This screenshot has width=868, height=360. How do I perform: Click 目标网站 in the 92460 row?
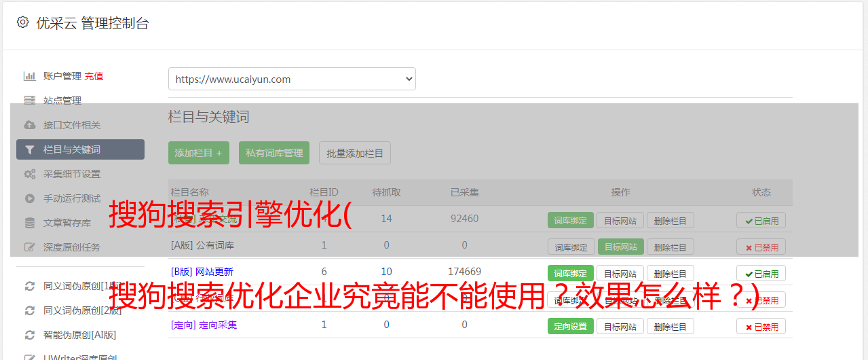point(620,220)
